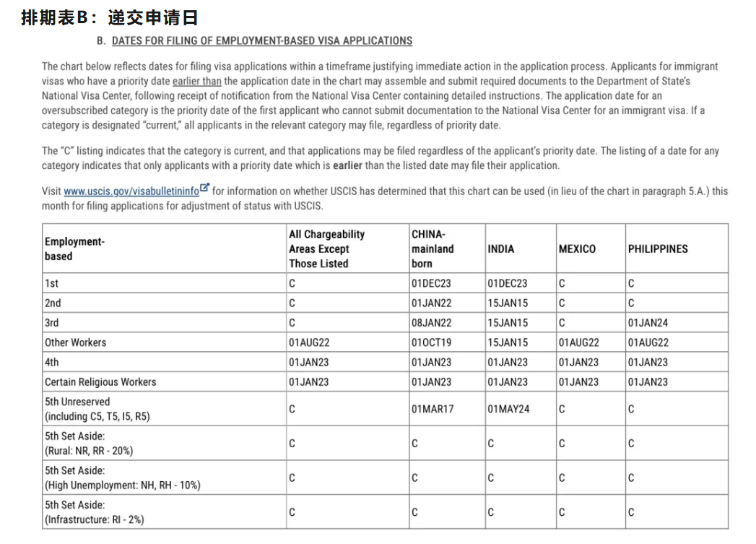Screen dimensions: 756x544
Task: Select the 01MAY24 date for India 5th Unreserved
Action: pyautogui.click(x=508, y=410)
